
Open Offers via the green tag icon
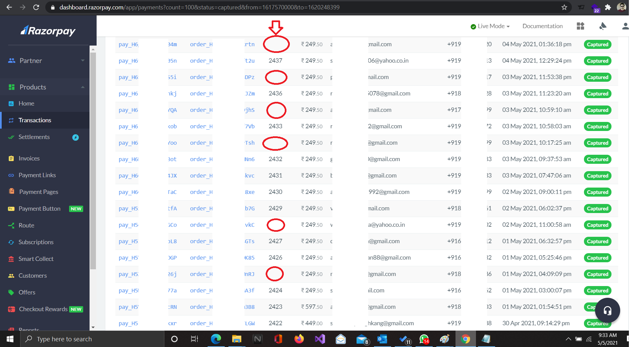coord(11,292)
